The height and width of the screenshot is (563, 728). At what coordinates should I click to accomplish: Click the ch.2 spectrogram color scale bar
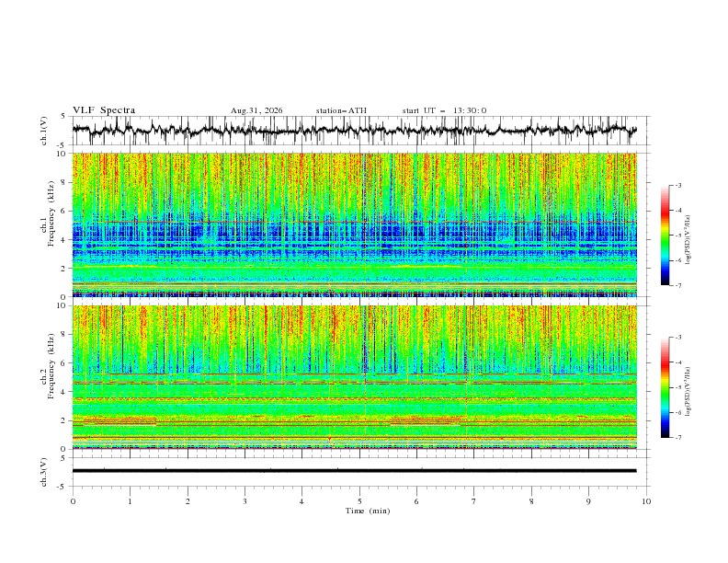tap(665, 387)
